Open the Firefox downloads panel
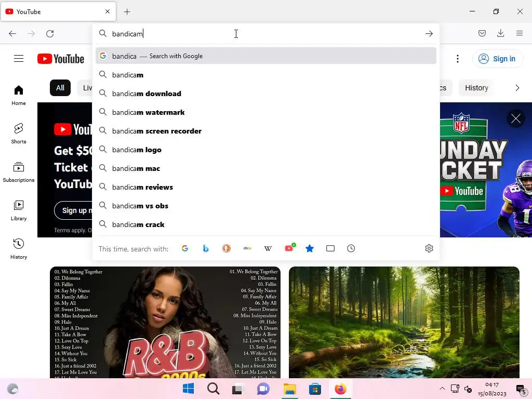The width and height of the screenshot is (532, 399). coord(500,33)
